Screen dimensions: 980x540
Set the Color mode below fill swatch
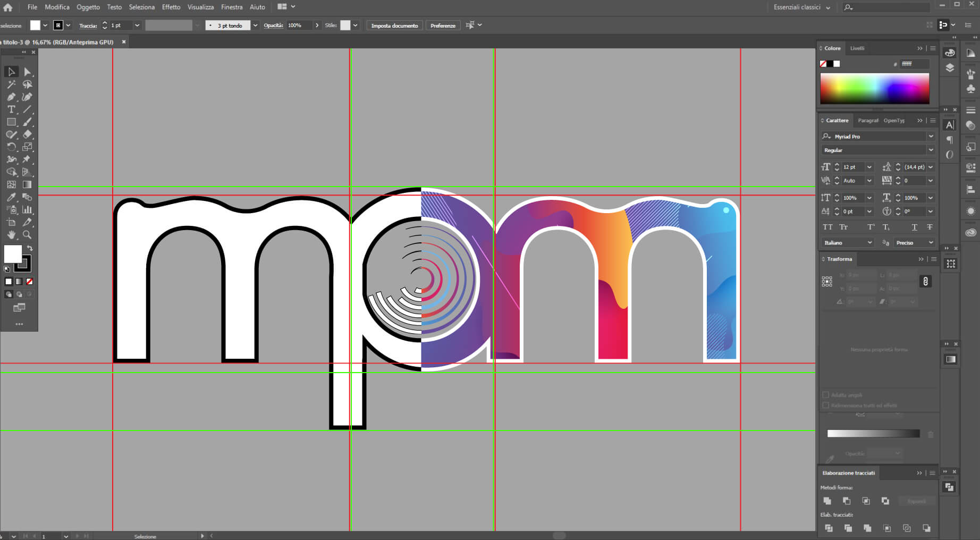click(x=9, y=282)
